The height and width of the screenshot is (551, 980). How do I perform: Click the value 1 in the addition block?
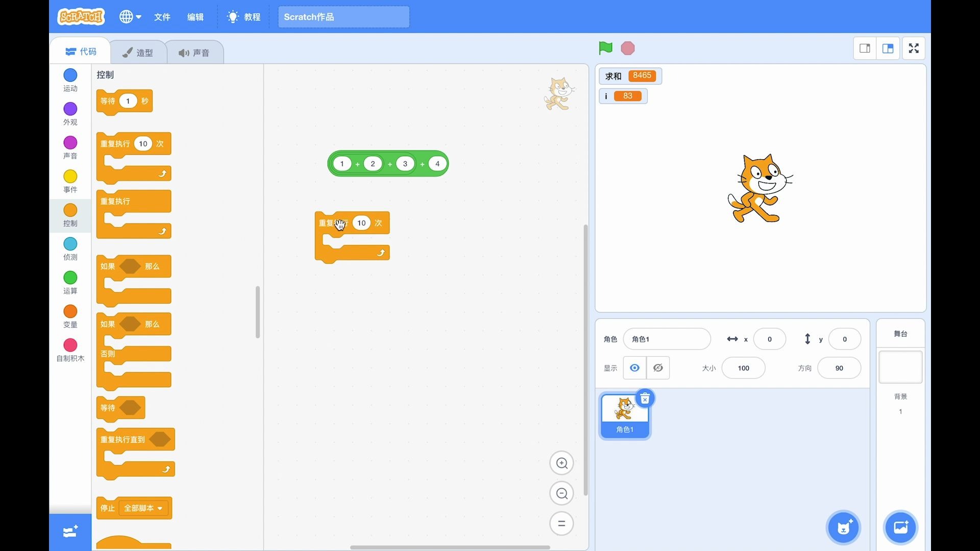pyautogui.click(x=342, y=164)
